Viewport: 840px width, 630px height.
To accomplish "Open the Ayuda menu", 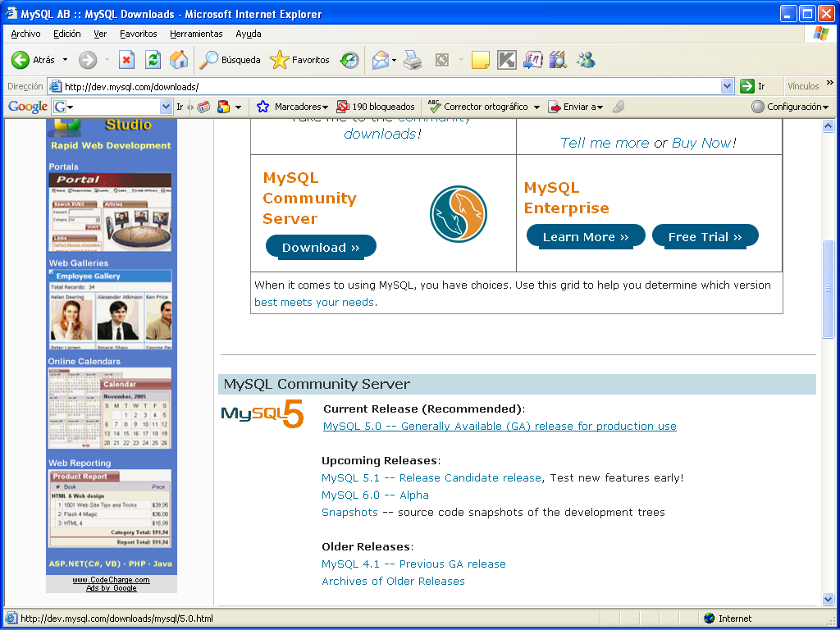I will [249, 34].
